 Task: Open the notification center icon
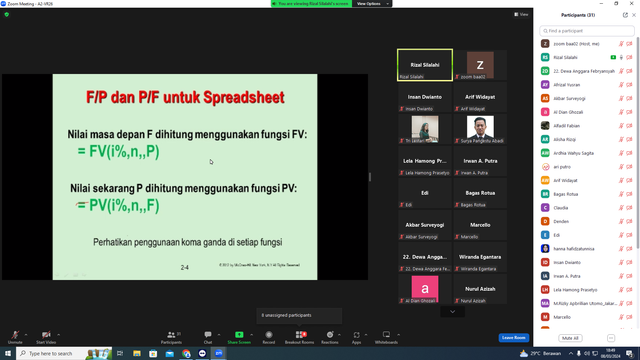click(630, 353)
